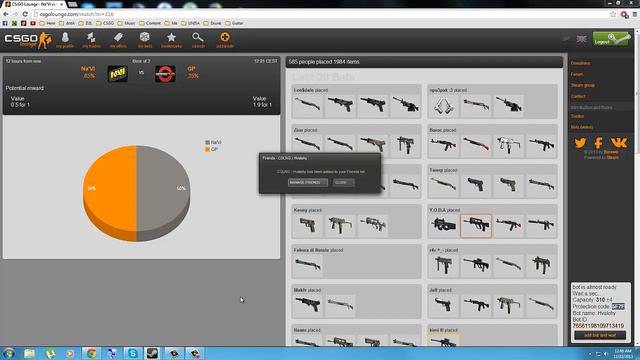The height and width of the screenshot is (360, 640).
Task: Click the GP team logo
Action: pos(165,74)
